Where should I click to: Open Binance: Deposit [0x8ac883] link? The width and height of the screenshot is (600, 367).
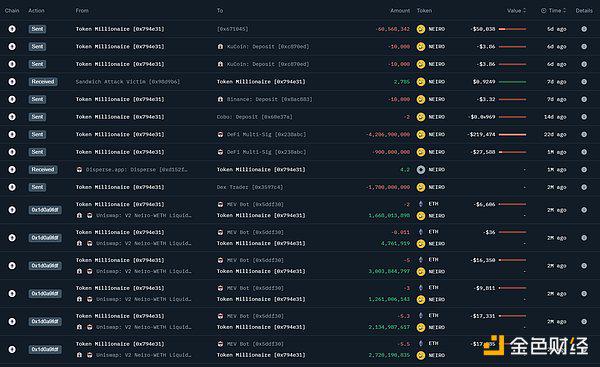click(269, 99)
